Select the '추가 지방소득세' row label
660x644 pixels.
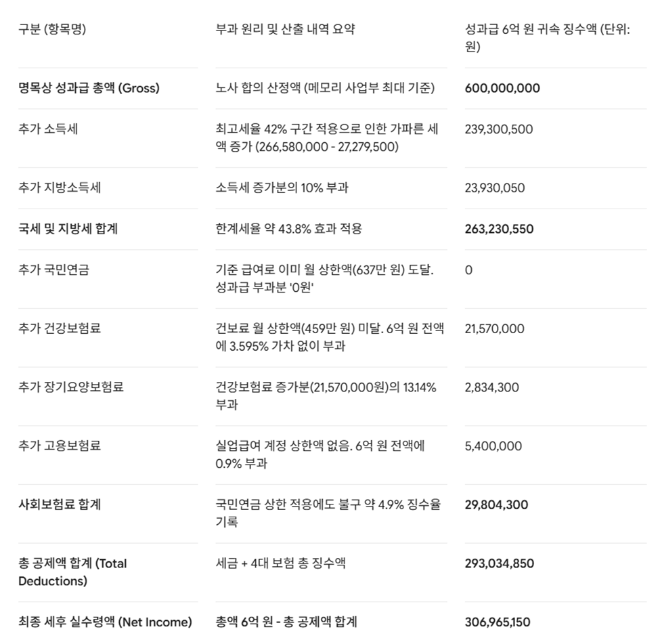60,188
